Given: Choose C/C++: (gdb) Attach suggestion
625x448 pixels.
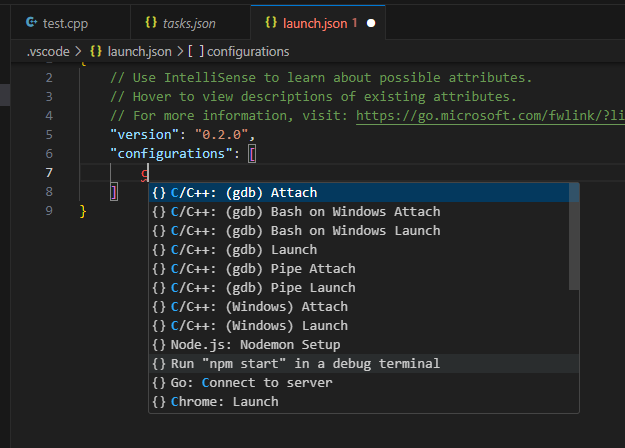Looking at the screenshot, I should 244,193.
